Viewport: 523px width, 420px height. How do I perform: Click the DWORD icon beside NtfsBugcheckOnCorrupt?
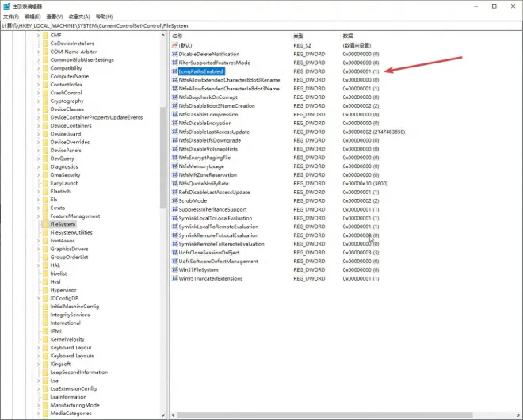pyautogui.click(x=175, y=97)
